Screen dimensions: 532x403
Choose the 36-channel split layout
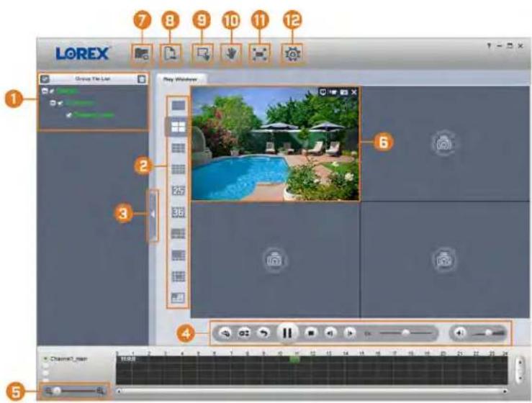click(178, 212)
